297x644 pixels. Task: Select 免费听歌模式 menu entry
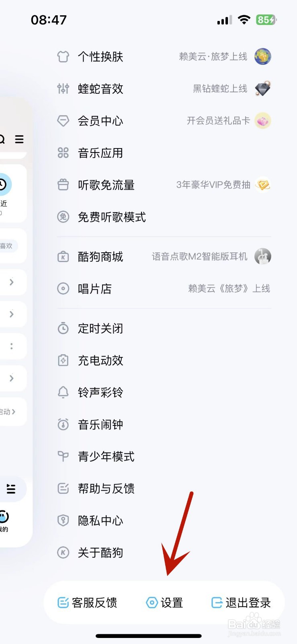(164, 217)
